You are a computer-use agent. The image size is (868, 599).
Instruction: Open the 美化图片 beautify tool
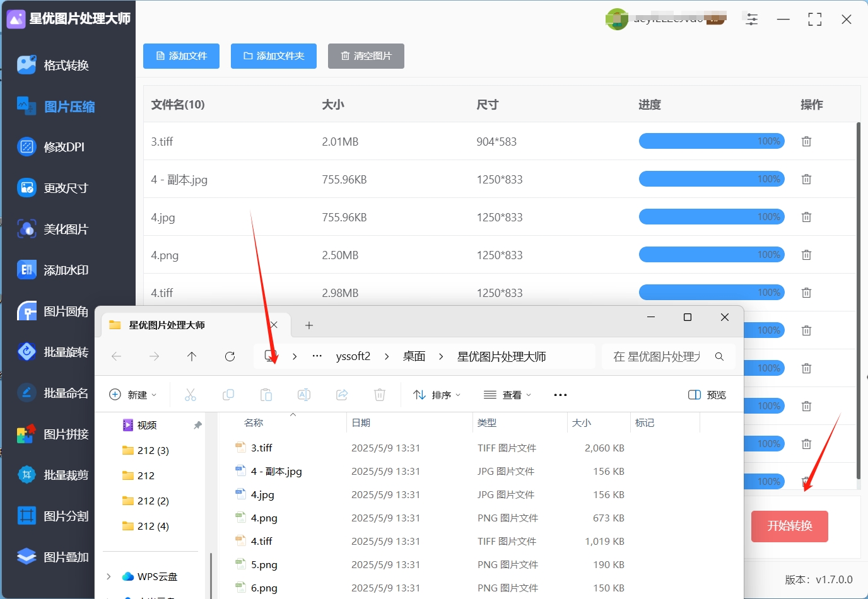[53, 229]
